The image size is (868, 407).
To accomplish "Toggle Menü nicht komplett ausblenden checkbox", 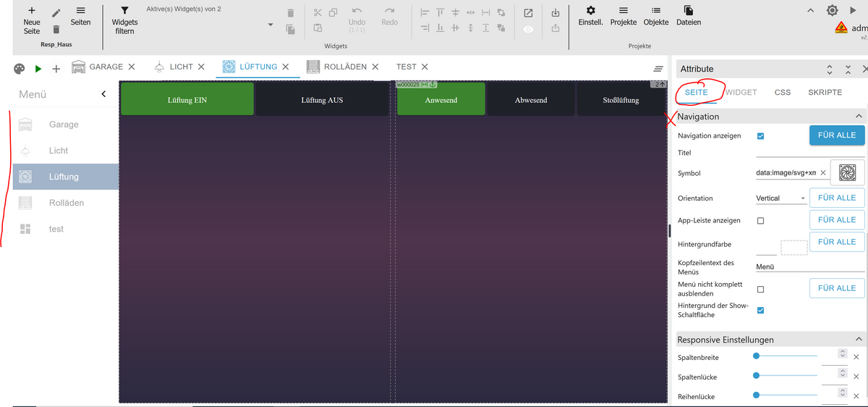I will click(760, 289).
